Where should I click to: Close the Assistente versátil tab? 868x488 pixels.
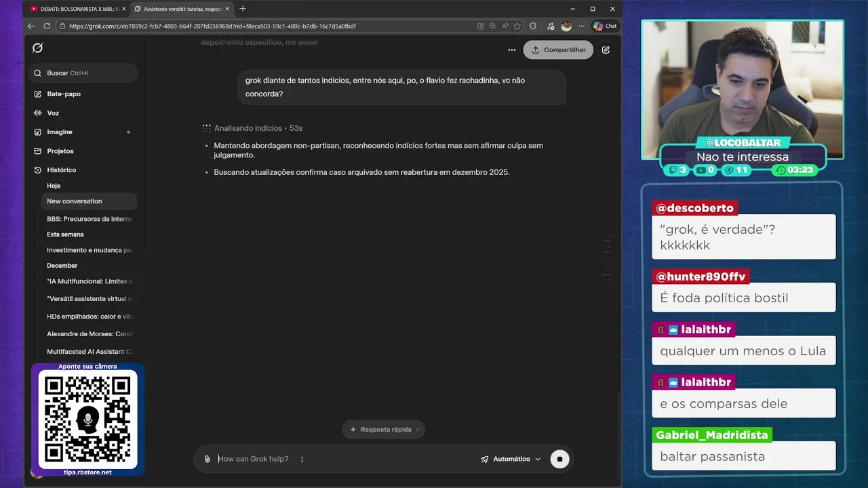click(227, 9)
